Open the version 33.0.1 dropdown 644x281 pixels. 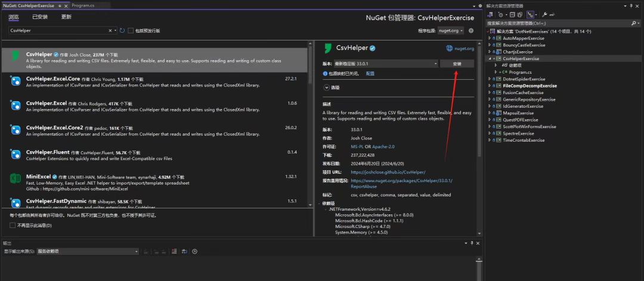[x=386, y=64]
